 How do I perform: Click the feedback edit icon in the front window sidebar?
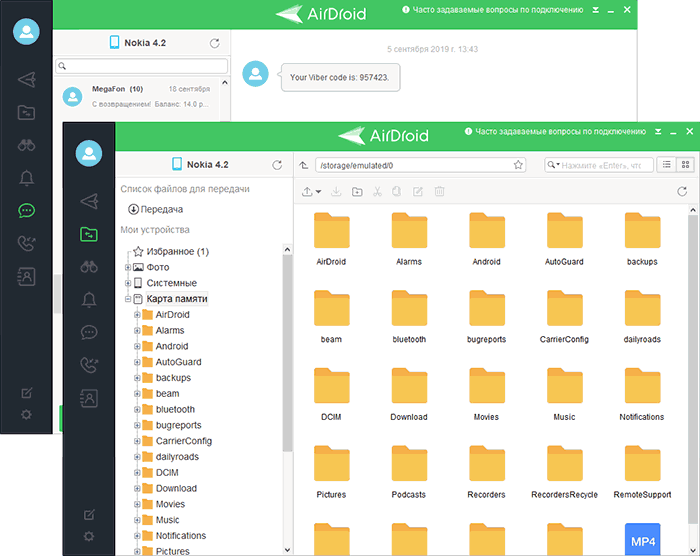pos(89,515)
